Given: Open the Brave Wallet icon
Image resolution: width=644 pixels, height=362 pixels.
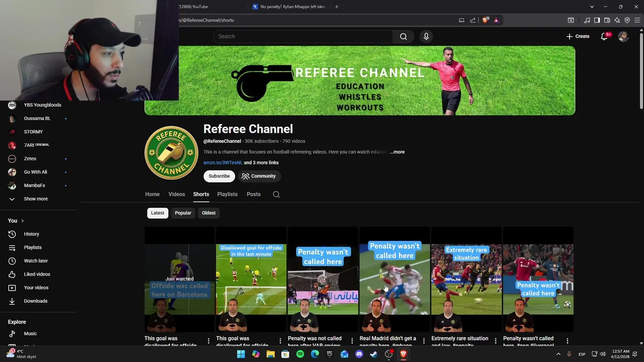Looking at the screenshot, I should [x=607, y=20].
